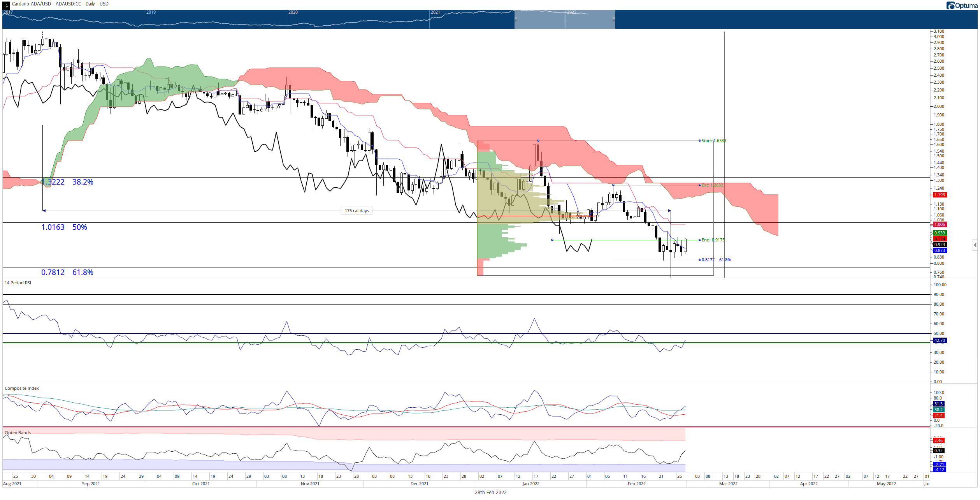The width and height of the screenshot is (980, 500).
Task: Click the red 1.193 price tag
Action: point(940,195)
